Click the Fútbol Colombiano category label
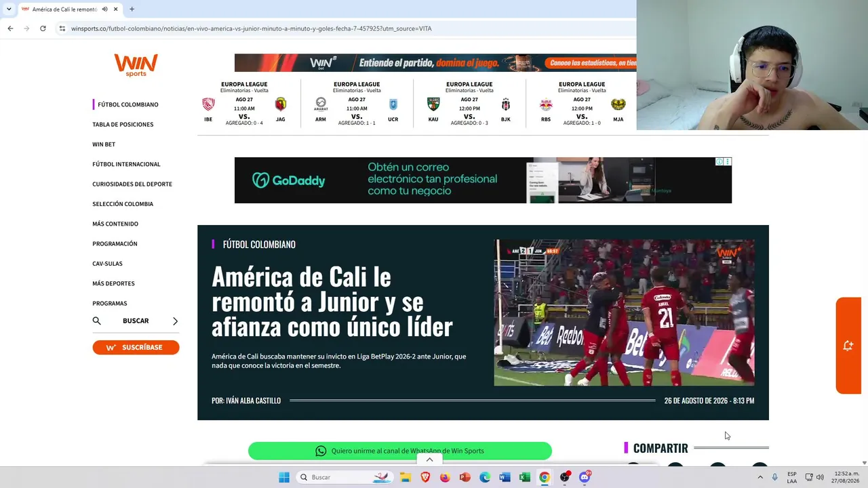Screen dimensions: 868x488 tap(259, 245)
